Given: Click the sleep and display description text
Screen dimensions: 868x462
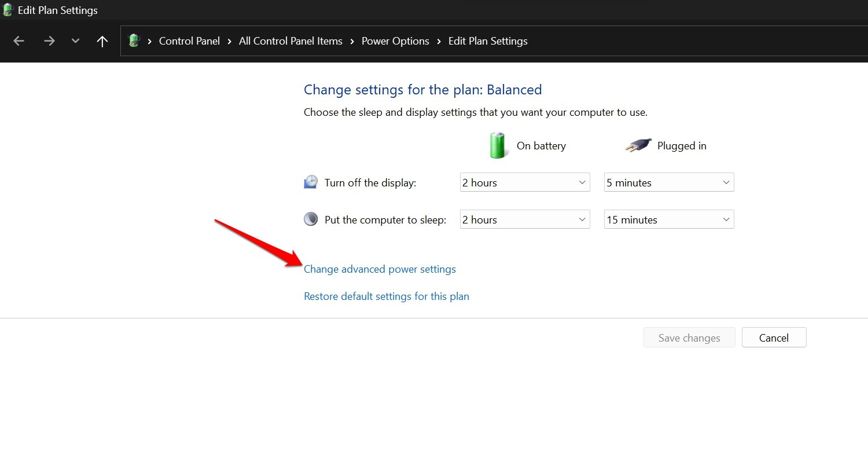Looking at the screenshot, I should [476, 112].
